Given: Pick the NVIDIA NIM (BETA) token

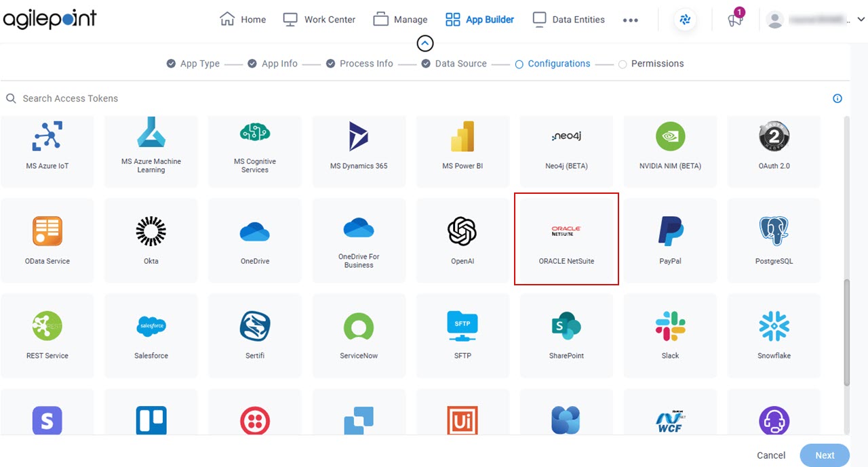Looking at the screenshot, I should (x=670, y=151).
